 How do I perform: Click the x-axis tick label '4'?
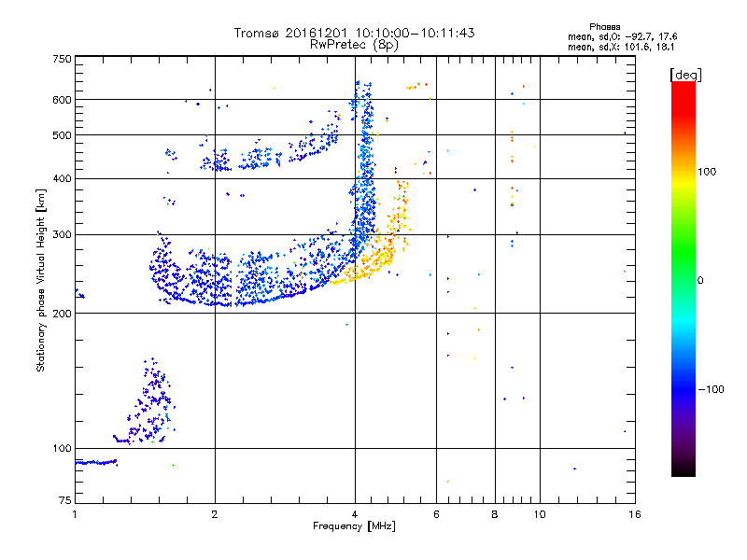355,514
